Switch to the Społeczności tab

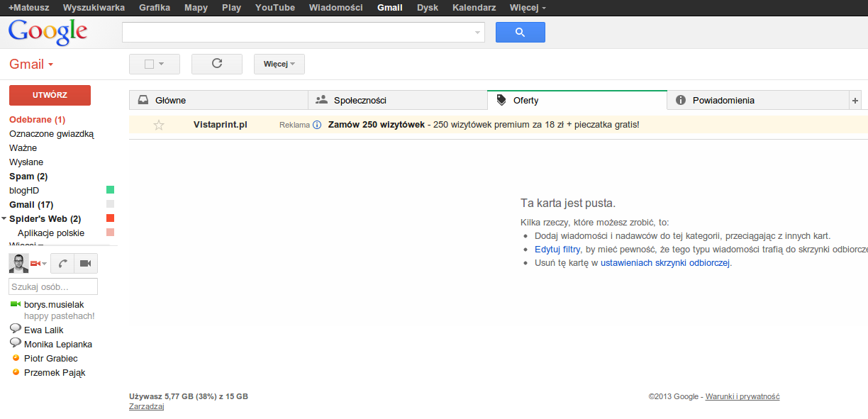[398, 101]
